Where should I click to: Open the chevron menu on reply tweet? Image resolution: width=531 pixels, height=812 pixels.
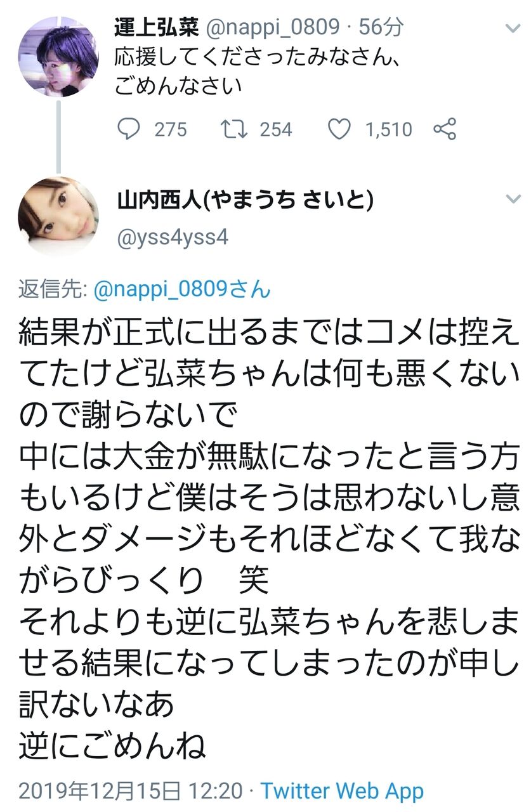coord(512,199)
